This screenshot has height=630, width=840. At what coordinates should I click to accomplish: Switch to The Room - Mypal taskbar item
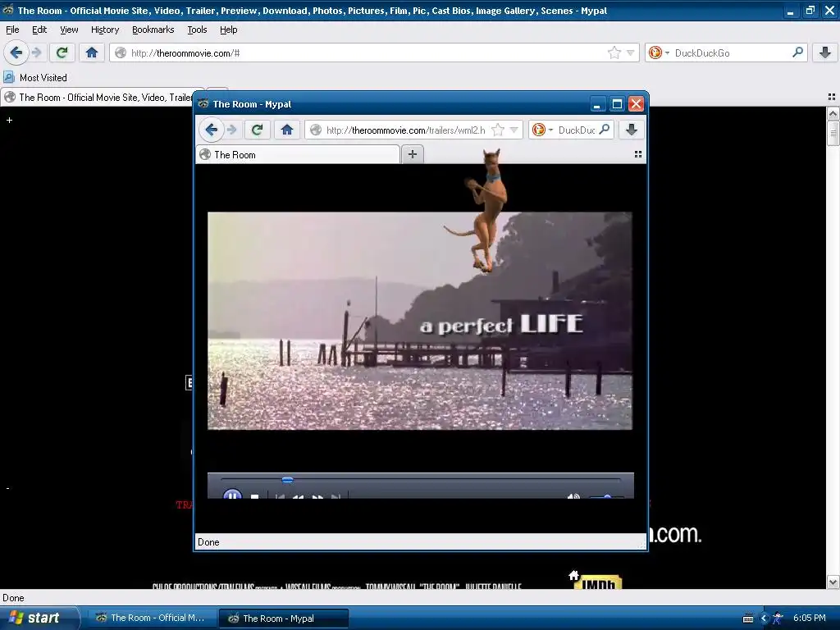click(x=283, y=619)
